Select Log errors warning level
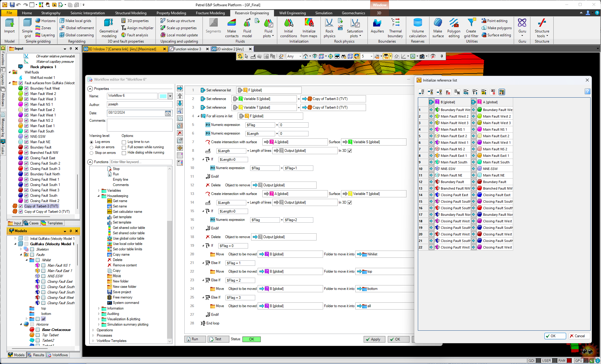Screen dimensions: 601x364 pos(91,142)
